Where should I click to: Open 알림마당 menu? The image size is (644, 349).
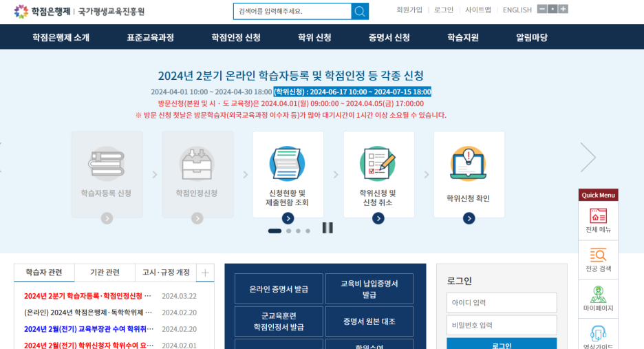click(x=532, y=37)
